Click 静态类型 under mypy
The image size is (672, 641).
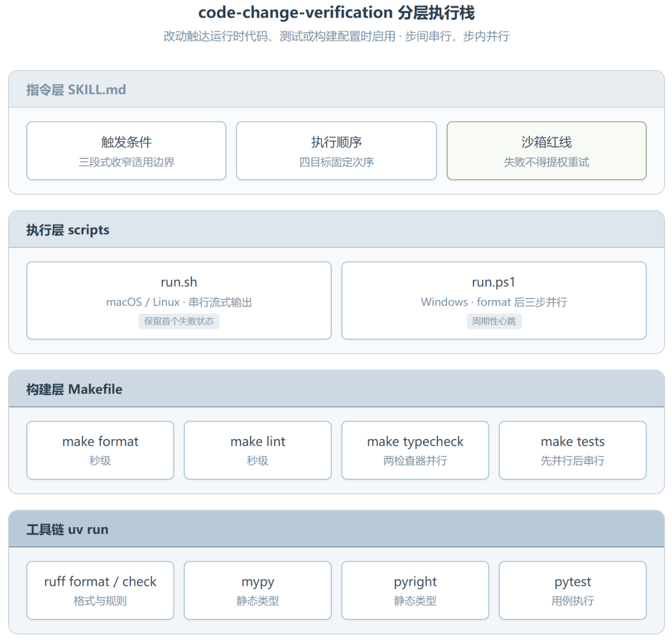click(258, 601)
